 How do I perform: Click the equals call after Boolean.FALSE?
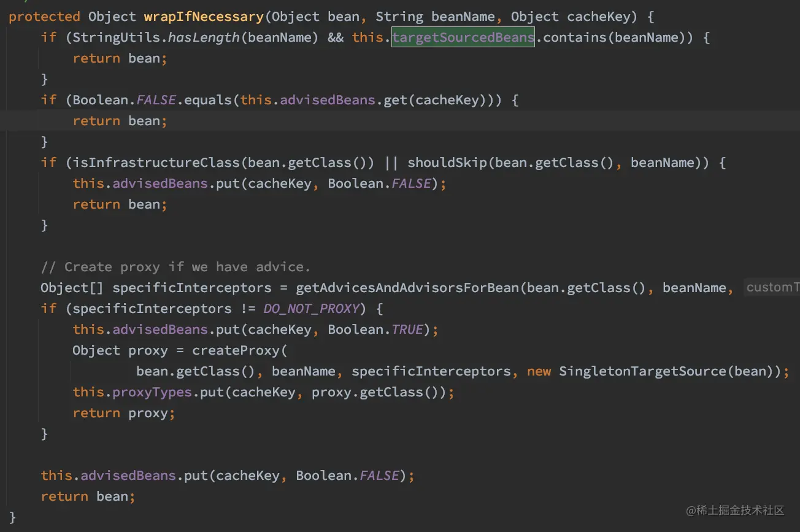point(209,100)
